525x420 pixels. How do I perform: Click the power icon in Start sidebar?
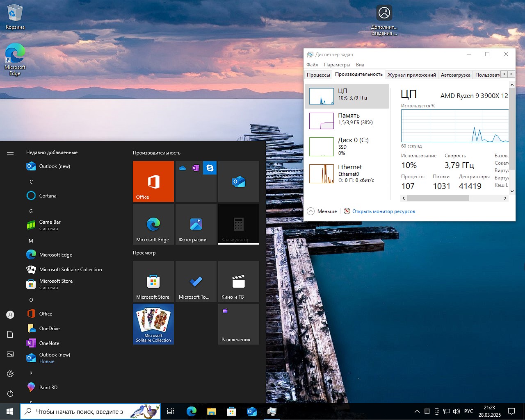[10, 393]
